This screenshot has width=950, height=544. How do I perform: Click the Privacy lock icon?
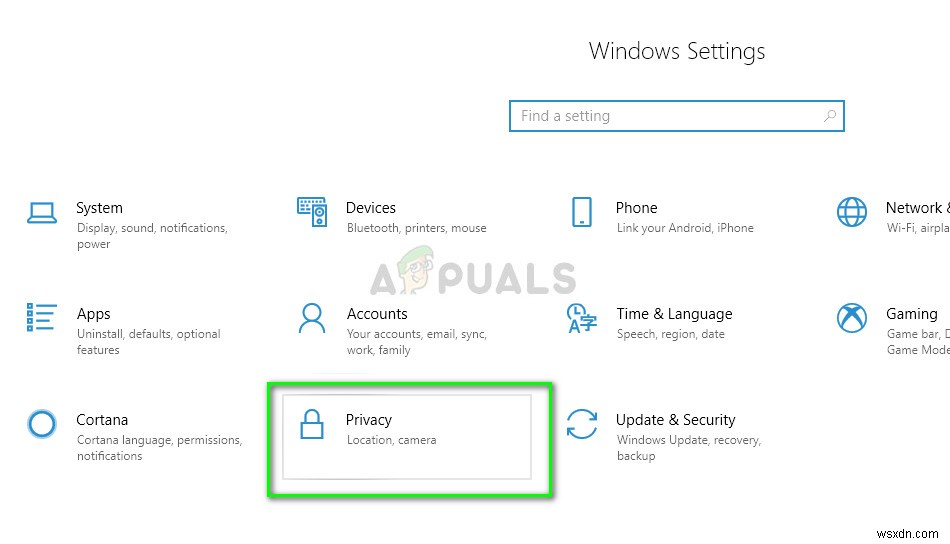312,424
